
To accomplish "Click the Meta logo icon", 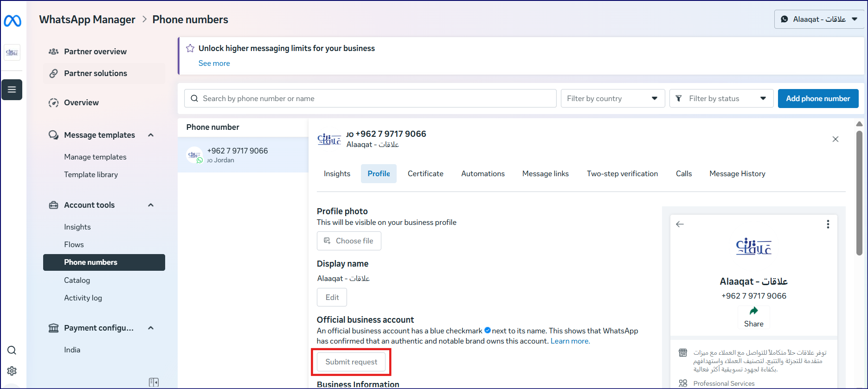I will [13, 21].
